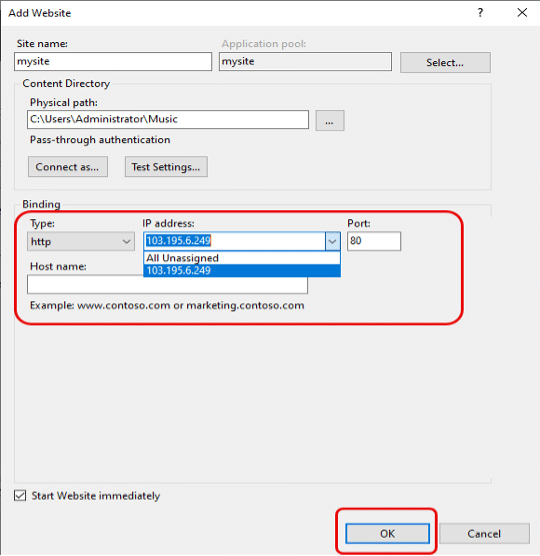
Task: Click the Test Settings button
Action: point(166,167)
